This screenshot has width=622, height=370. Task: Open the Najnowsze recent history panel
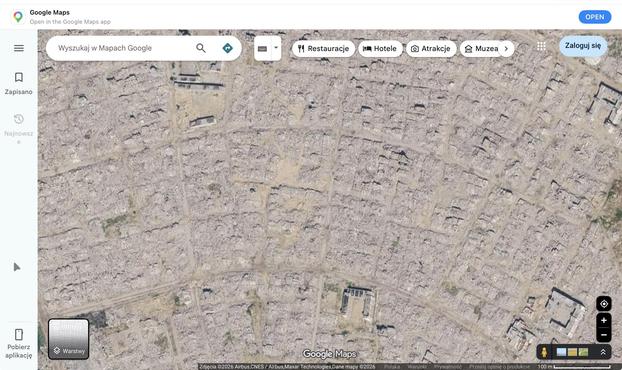[19, 128]
